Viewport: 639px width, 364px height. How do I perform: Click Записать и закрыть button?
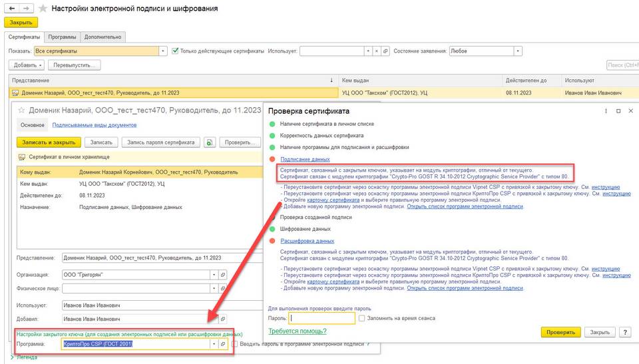(x=49, y=142)
